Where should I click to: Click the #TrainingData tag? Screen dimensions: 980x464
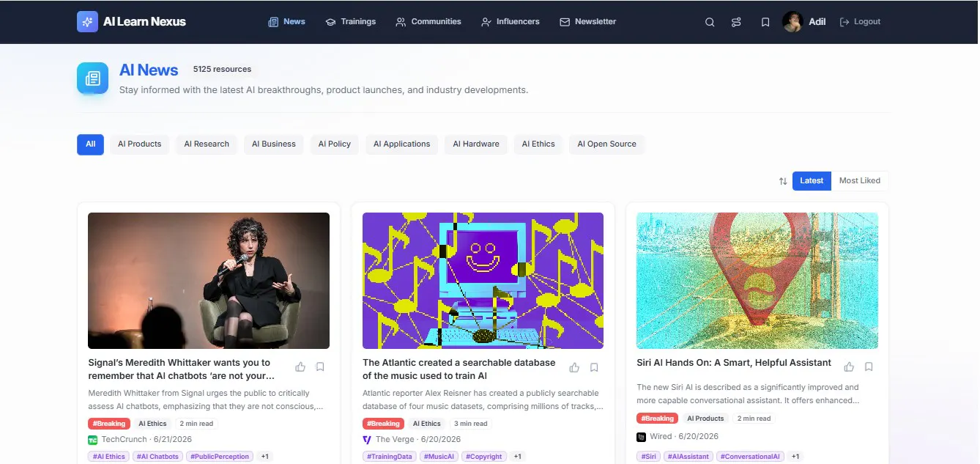390,457
